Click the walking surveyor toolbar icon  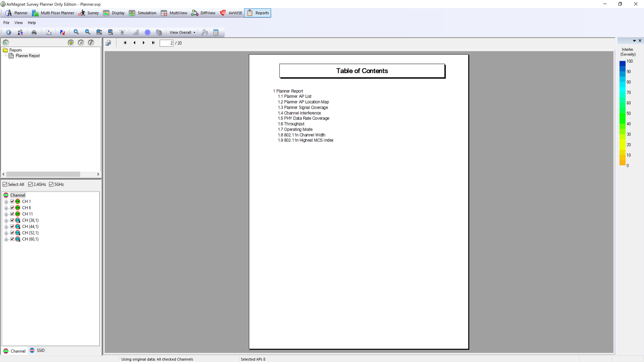122,32
